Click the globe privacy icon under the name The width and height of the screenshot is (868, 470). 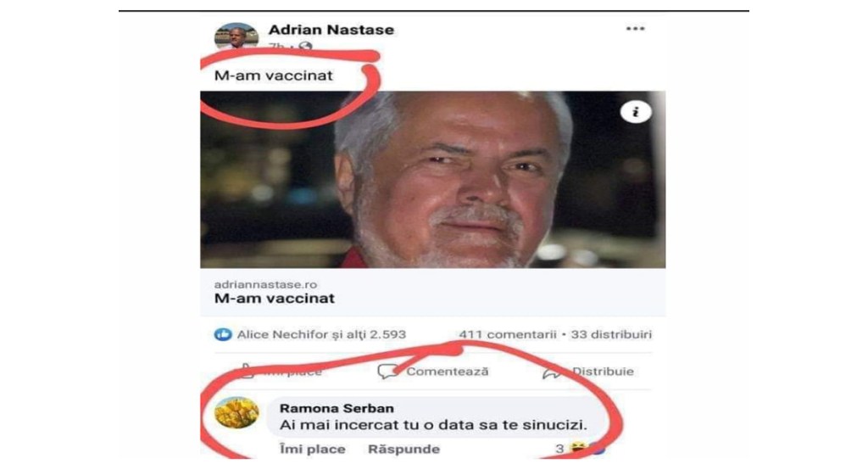coord(305,48)
